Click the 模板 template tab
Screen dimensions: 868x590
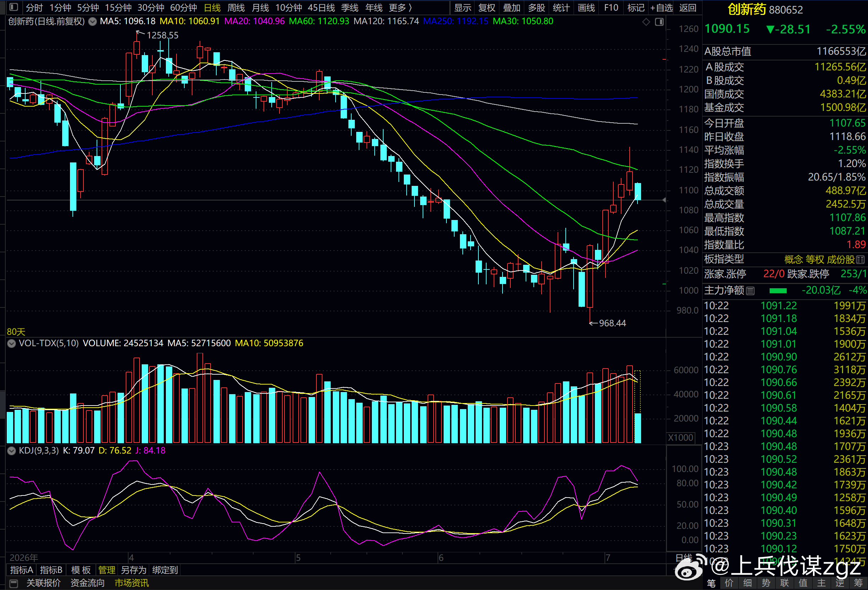coord(81,570)
